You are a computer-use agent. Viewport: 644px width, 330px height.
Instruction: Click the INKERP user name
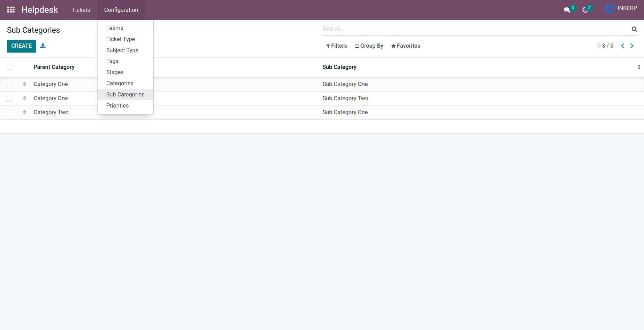[x=627, y=8]
